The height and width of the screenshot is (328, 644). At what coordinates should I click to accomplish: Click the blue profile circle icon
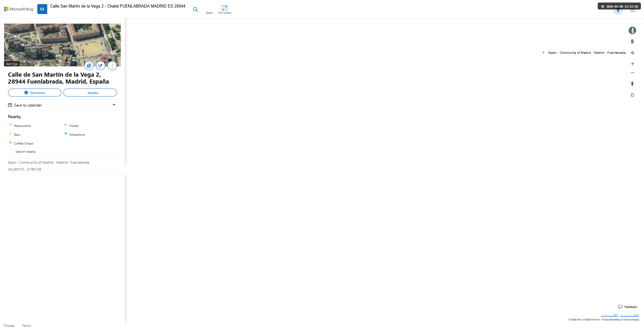coord(618,11)
